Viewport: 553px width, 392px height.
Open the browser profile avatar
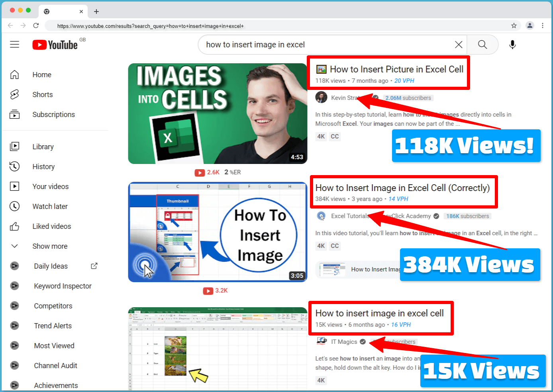tap(529, 25)
